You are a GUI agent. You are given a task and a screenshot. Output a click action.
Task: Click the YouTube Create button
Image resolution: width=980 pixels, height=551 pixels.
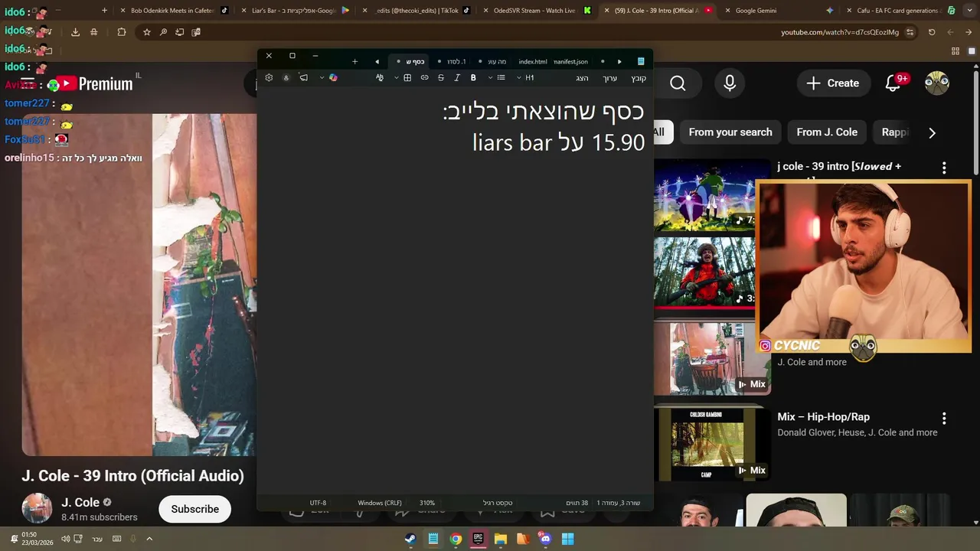tap(833, 83)
